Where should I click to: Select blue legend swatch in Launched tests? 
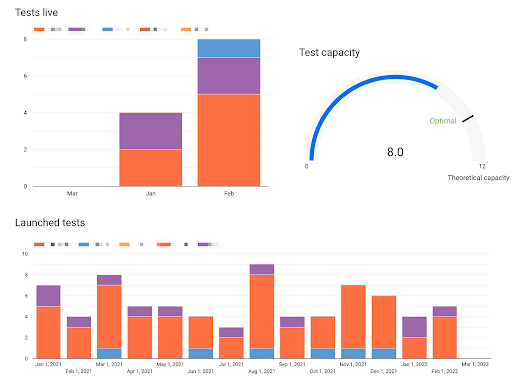84,244
